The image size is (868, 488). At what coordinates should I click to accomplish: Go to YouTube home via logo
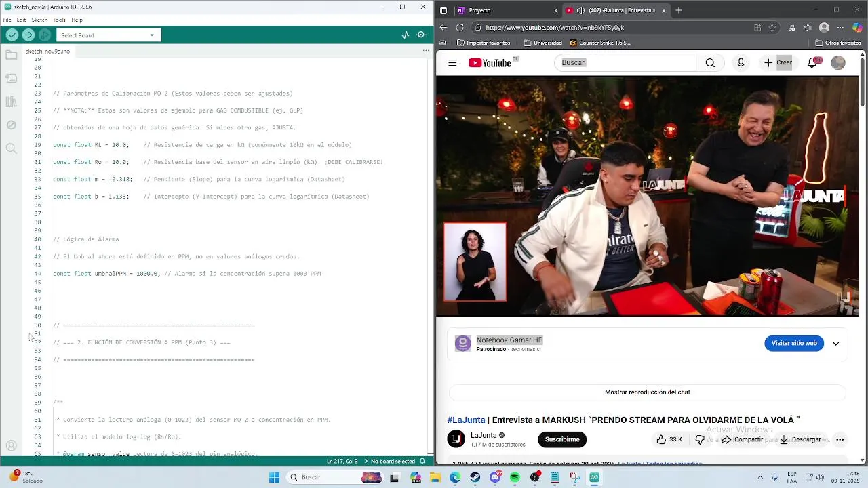pyautogui.click(x=490, y=63)
